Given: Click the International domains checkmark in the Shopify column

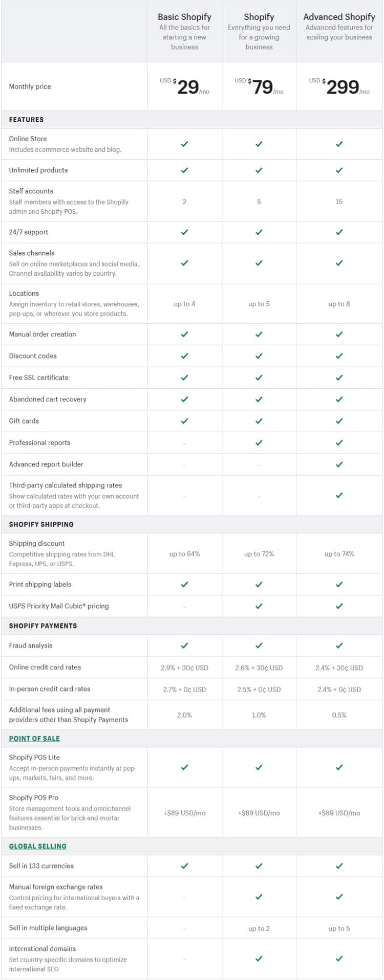Looking at the screenshot, I should pyautogui.click(x=259, y=959).
